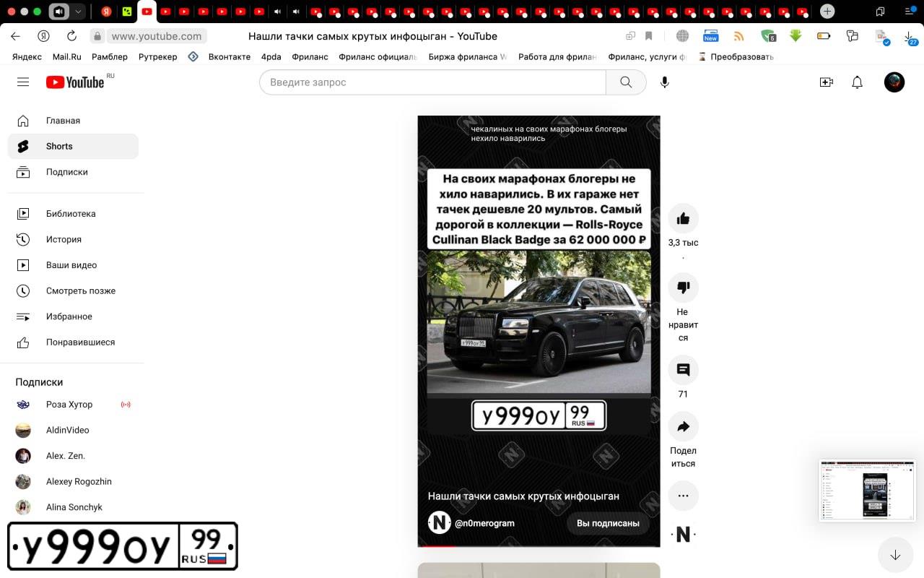Bookmark this page with the flag icon
The width and height of the screenshot is (924, 578).
tap(649, 36)
